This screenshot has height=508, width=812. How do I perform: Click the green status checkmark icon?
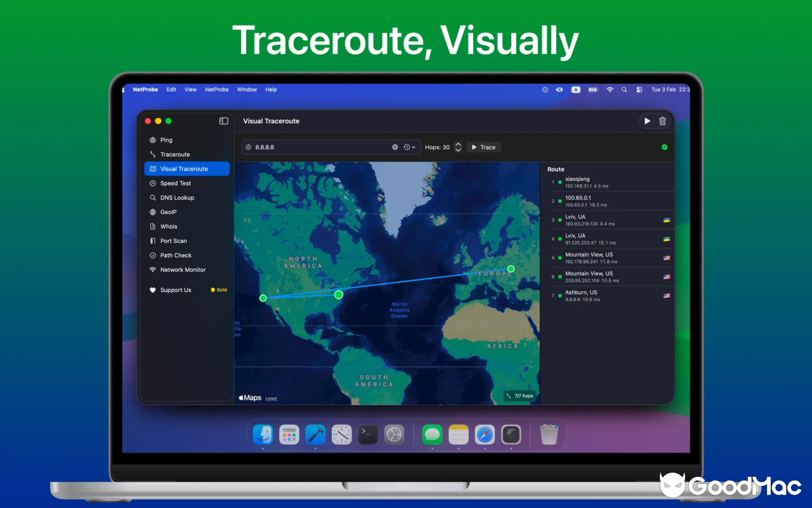[664, 147]
